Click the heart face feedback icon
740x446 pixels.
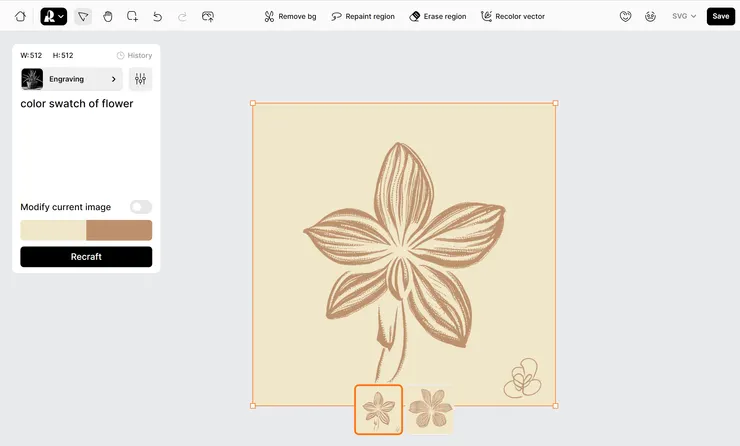tap(625, 17)
